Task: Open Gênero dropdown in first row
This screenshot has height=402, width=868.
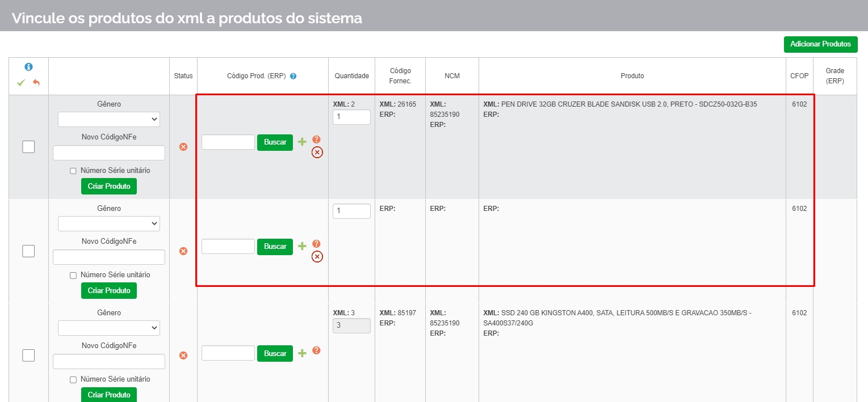Action: click(x=109, y=120)
